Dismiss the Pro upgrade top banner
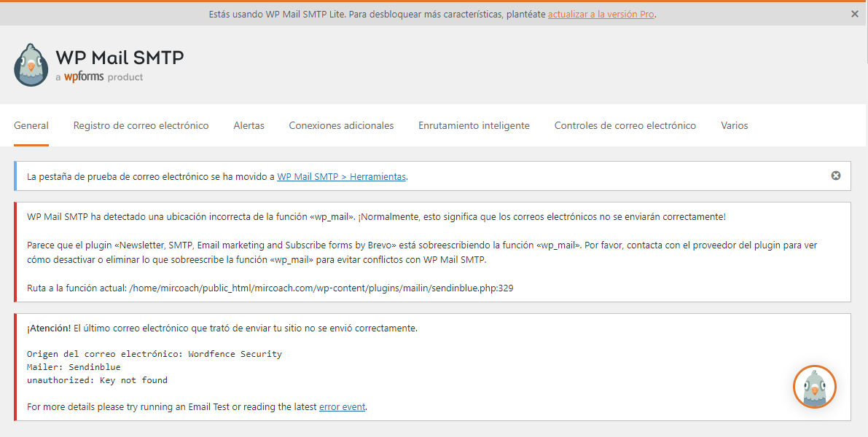 pyautogui.click(x=855, y=15)
